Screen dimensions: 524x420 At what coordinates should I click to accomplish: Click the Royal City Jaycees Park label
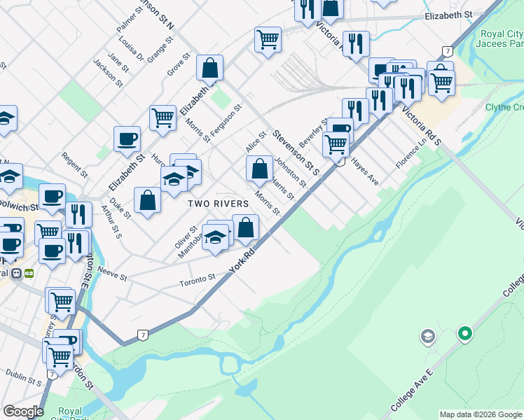pyautogui.click(x=500, y=38)
